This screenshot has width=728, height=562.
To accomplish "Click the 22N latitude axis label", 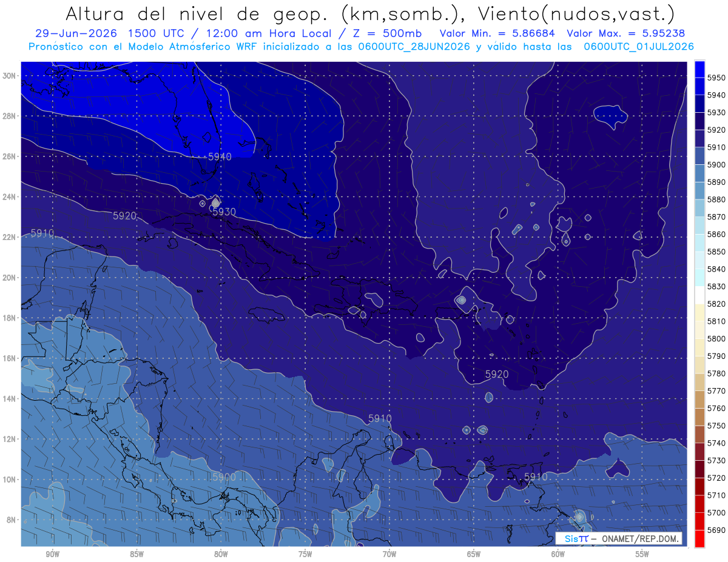I will (x=9, y=237).
